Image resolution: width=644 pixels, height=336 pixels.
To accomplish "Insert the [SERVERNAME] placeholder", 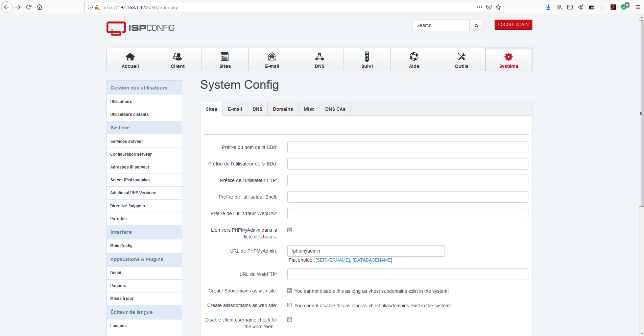I will coord(332,260).
